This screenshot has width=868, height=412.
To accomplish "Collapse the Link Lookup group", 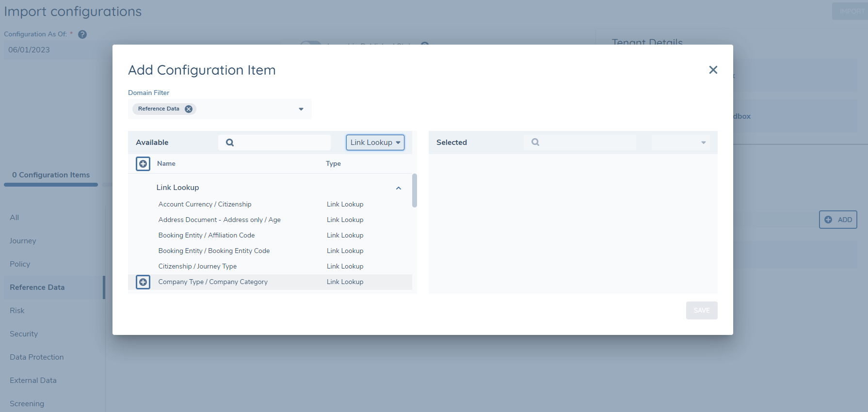I will click(399, 188).
